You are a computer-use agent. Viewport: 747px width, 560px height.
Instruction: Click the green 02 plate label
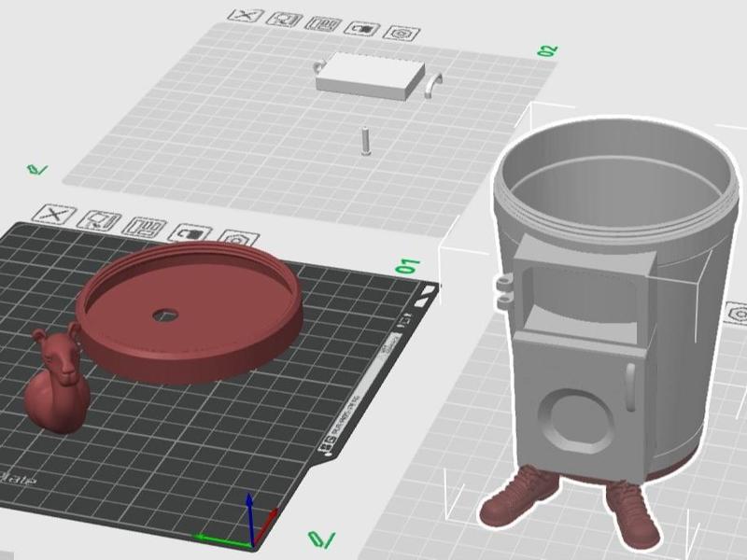547,51
